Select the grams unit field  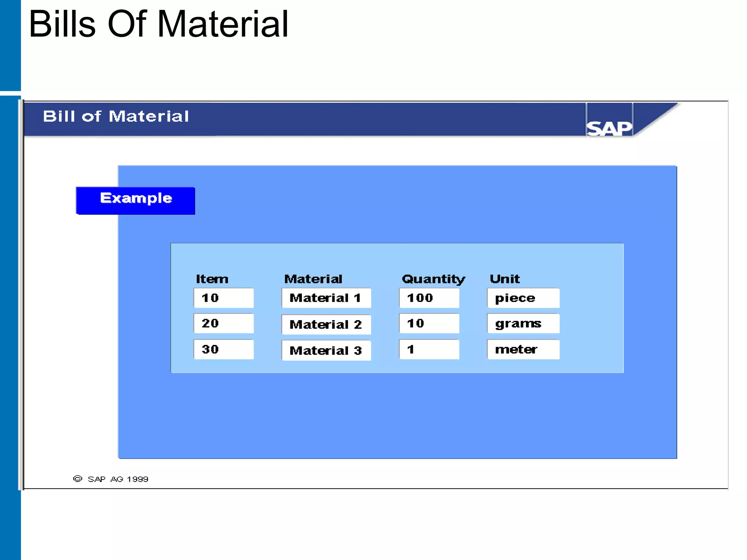coord(523,323)
